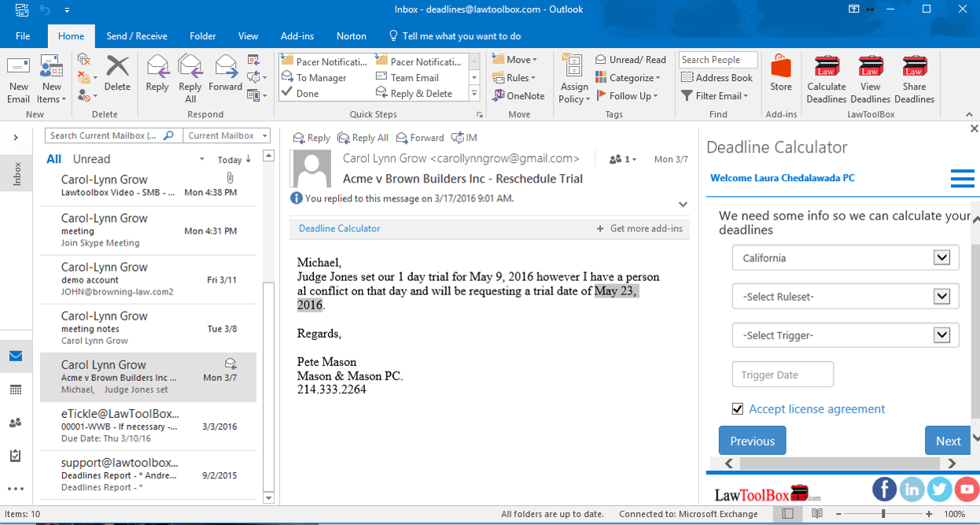The height and width of the screenshot is (525, 980).
Task: Open the Select Trigger dropdown
Action: point(845,335)
